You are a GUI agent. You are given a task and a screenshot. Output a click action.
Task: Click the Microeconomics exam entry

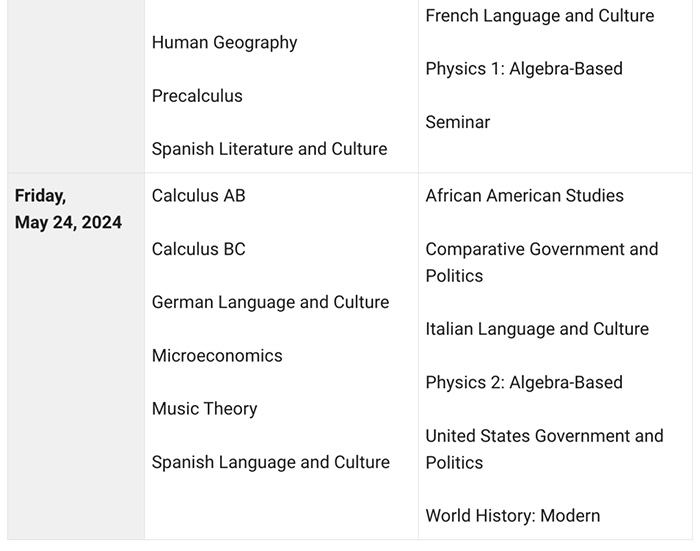[x=217, y=356]
